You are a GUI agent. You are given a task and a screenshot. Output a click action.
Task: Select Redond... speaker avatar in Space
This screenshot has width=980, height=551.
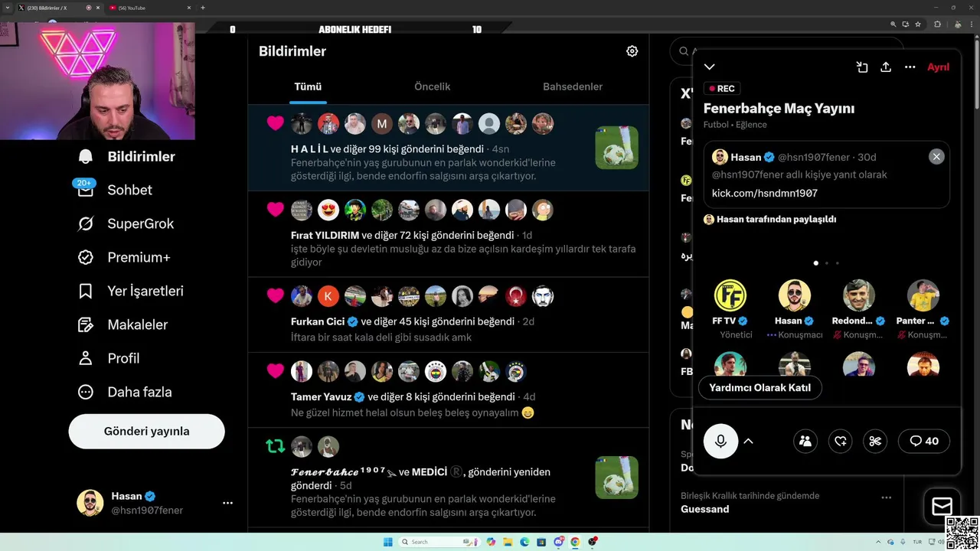tap(859, 295)
